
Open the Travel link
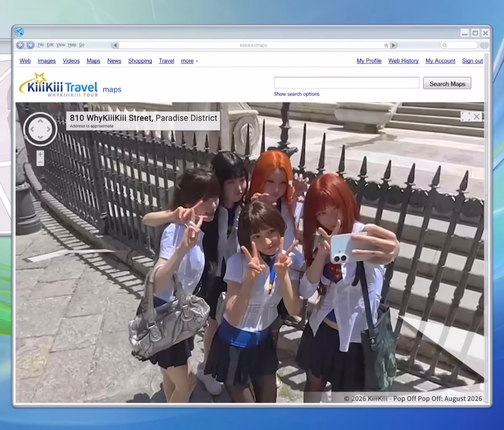click(166, 61)
